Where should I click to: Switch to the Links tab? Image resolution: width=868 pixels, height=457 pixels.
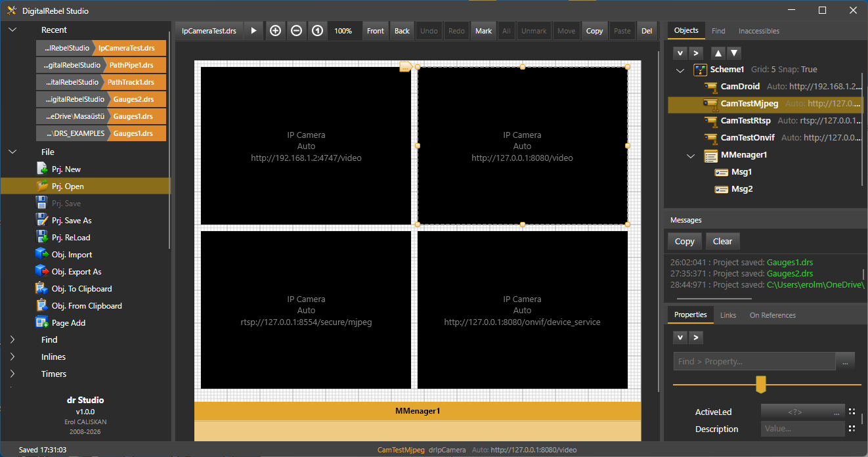[728, 315]
